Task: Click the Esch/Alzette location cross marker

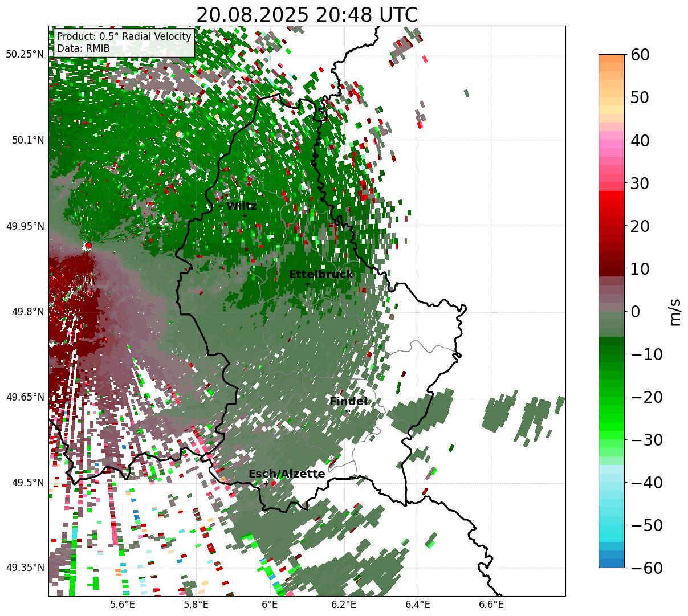Action: [266, 483]
